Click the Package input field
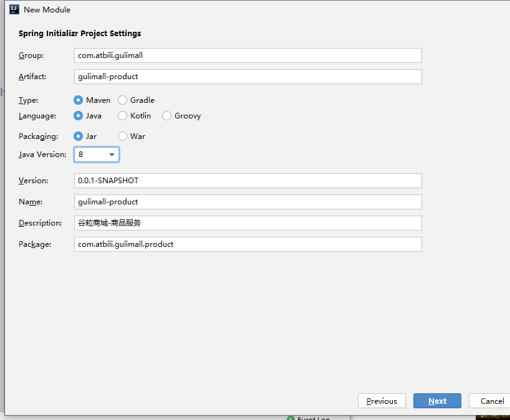The height and width of the screenshot is (420, 510). point(248,244)
